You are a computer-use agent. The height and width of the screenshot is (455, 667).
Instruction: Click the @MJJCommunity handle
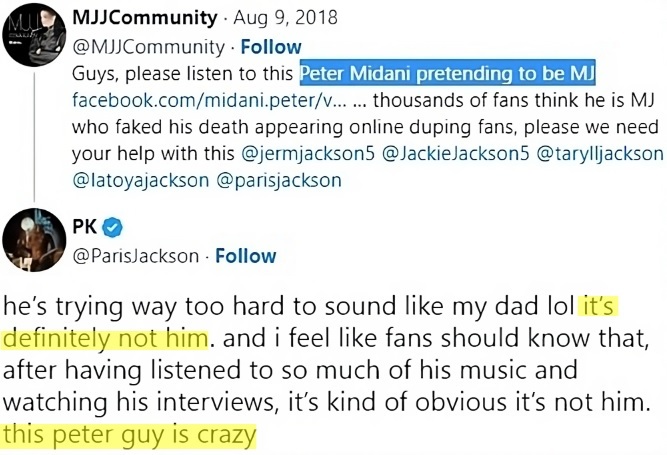tap(148, 47)
